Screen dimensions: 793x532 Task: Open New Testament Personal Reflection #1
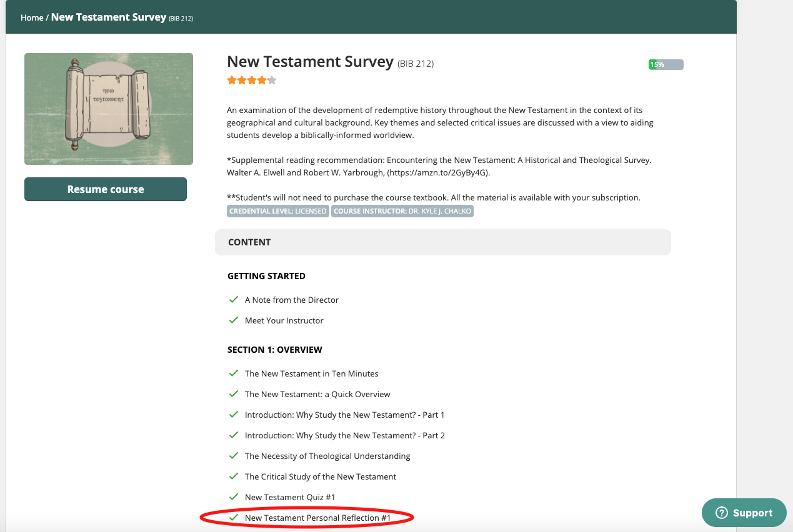(x=317, y=518)
